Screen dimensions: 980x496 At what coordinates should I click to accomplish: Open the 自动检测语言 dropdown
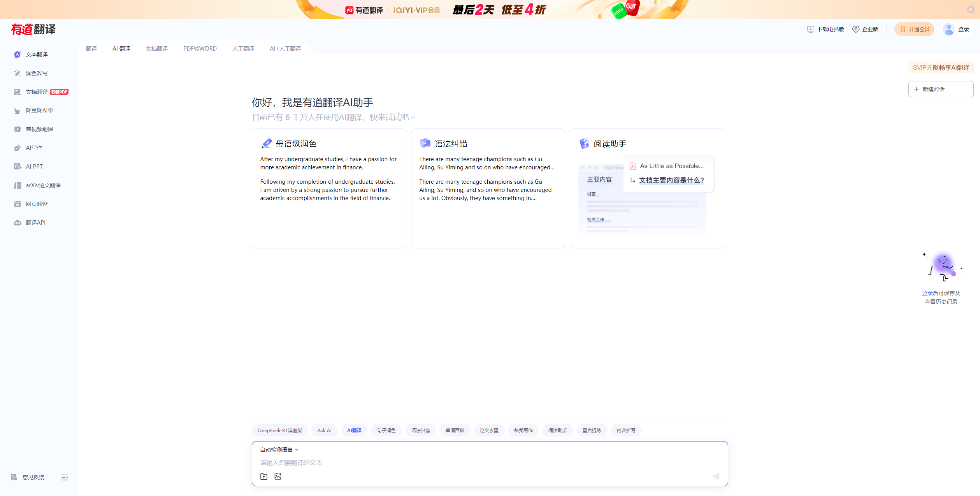coord(278,449)
